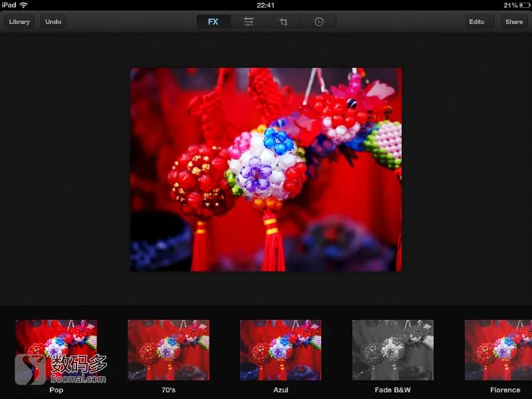
Task: Tap the '70's' filter label
Action: (169, 390)
